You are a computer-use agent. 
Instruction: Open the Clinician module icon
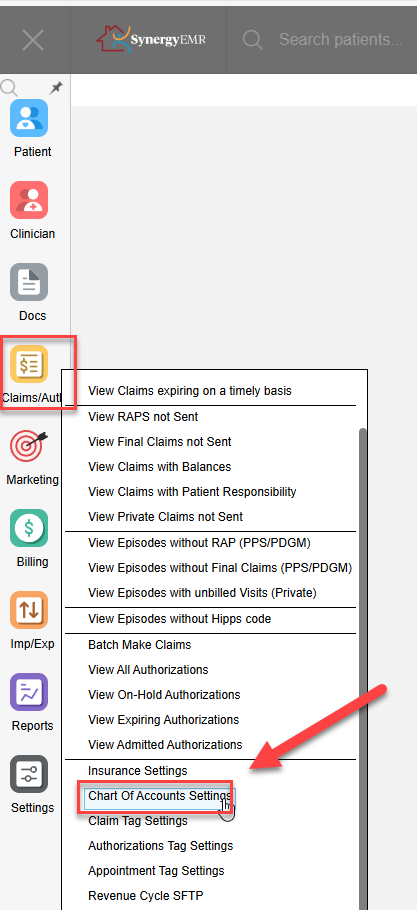tap(29, 200)
